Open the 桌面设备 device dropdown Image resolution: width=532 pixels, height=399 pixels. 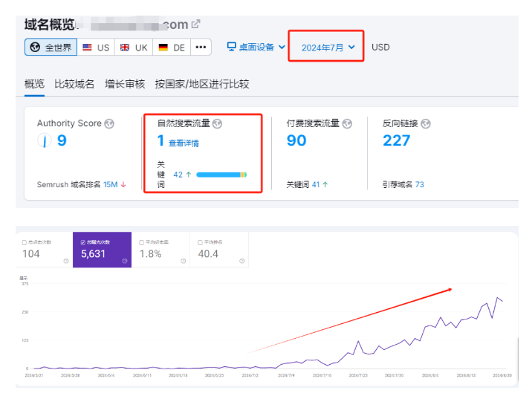(256, 47)
